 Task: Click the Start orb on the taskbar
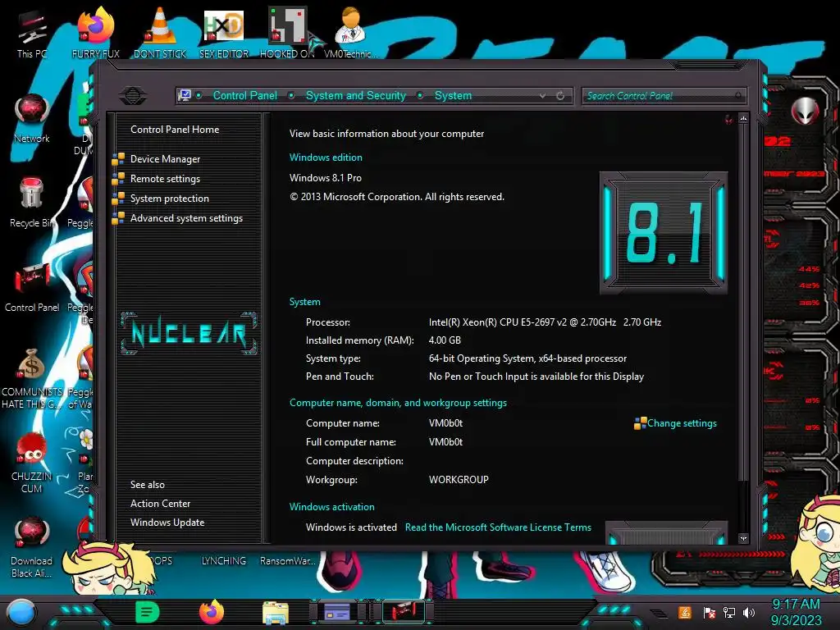pyautogui.click(x=21, y=612)
